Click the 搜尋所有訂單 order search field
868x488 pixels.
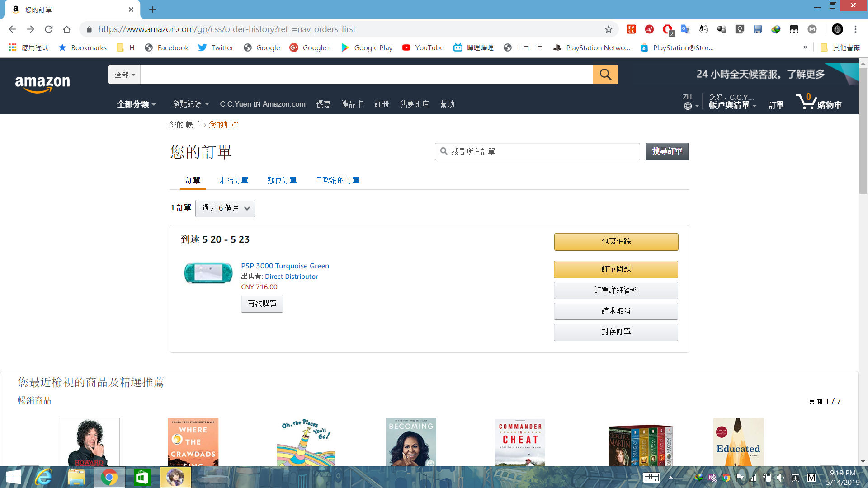point(538,151)
